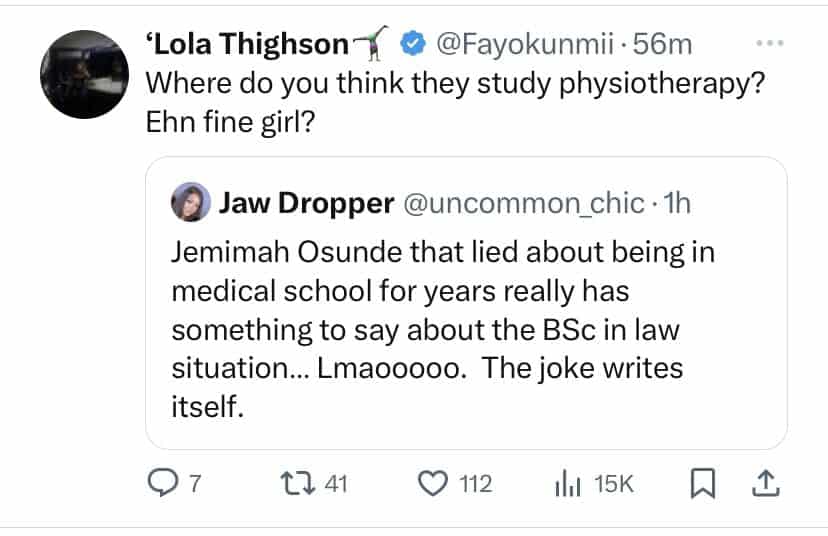Screen dimensions: 828x536
Task: Like the tweet with heart icon
Action: point(434,484)
